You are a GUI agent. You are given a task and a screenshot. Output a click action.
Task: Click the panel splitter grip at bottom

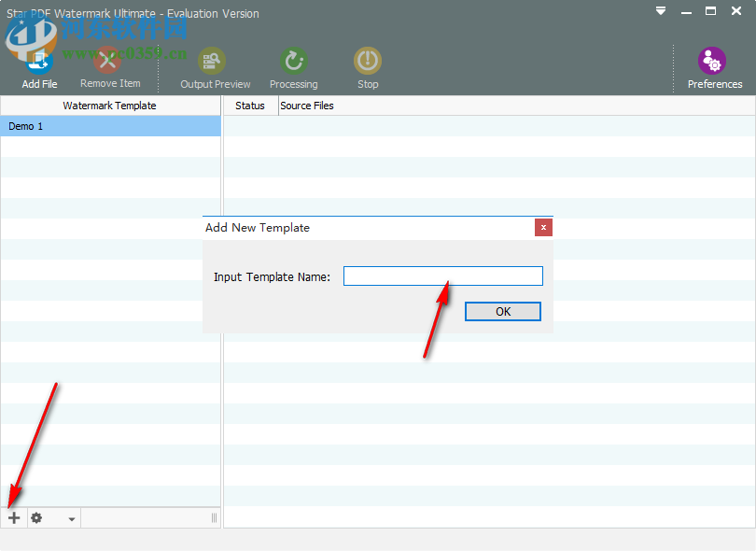pyautogui.click(x=214, y=518)
